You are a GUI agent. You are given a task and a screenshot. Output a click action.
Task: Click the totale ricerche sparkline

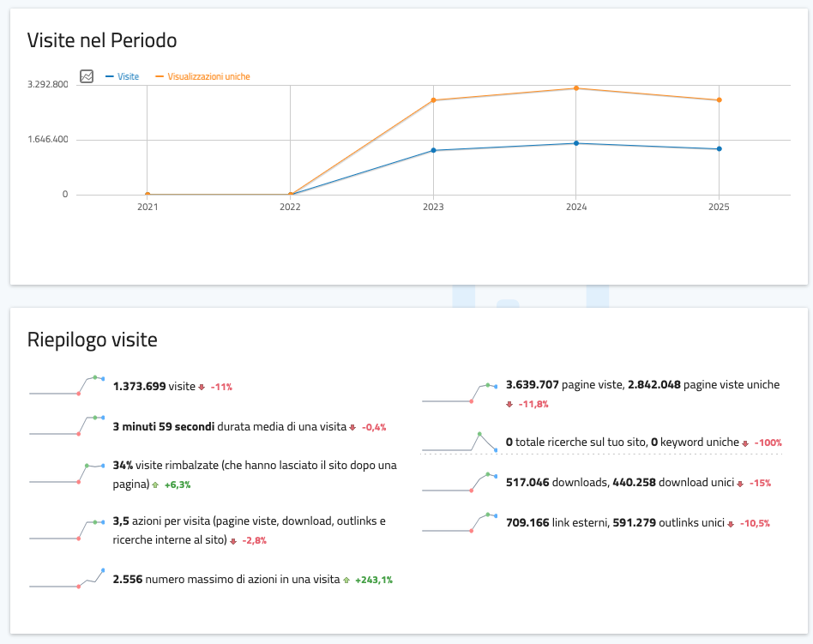pos(460,442)
